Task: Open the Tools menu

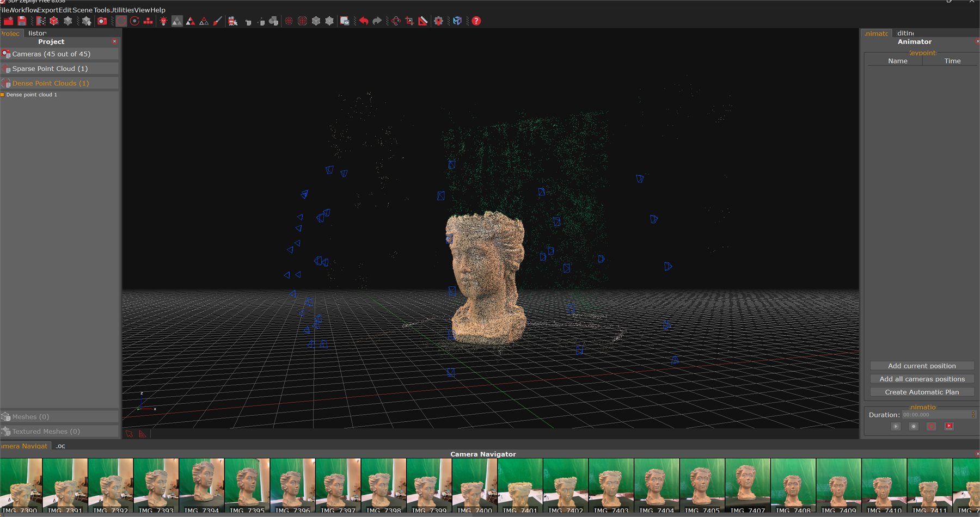Action: pyautogui.click(x=102, y=10)
